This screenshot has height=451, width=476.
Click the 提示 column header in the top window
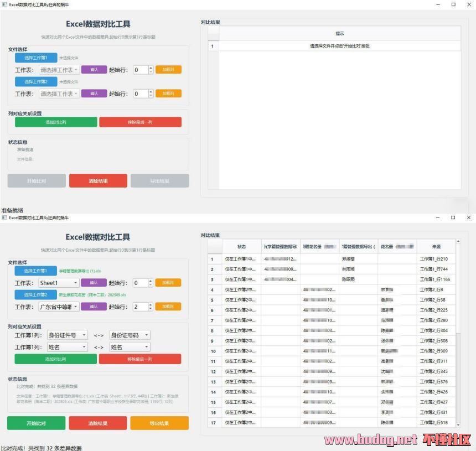tap(340, 33)
